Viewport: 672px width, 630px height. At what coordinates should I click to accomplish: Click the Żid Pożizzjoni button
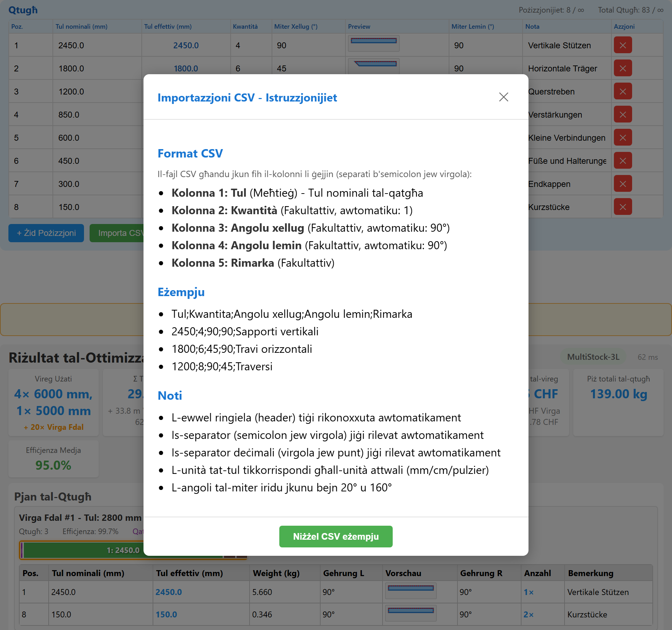[46, 233]
